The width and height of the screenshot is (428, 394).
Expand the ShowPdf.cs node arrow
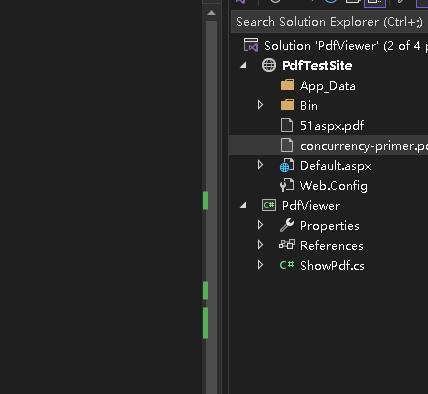tap(261, 265)
